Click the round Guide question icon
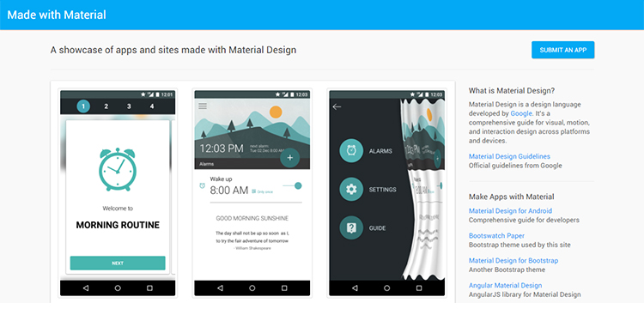Screen dimensions: 644x315 point(351,228)
